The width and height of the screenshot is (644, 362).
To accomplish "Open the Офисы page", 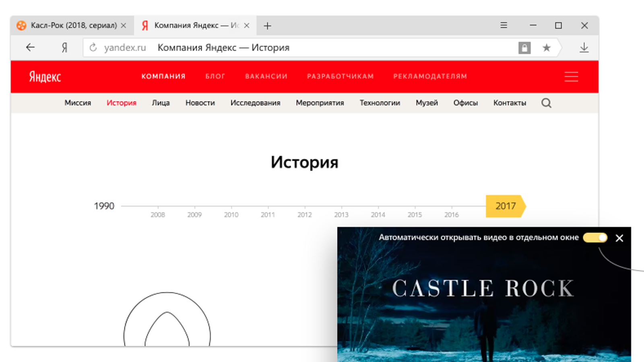I will tap(466, 103).
